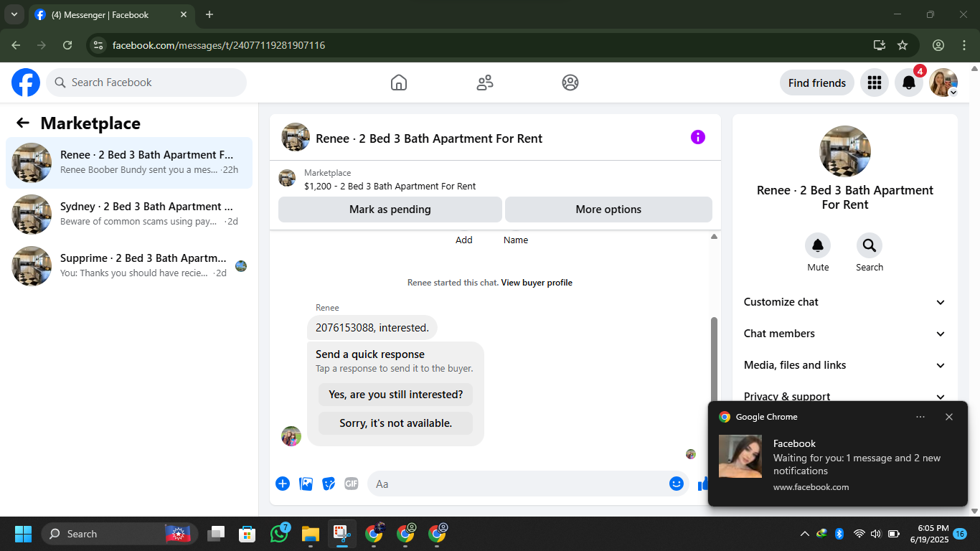This screenshot has width=980, height=551.
Task: Expand the Privacy & support section
Action: pyautogui.click(x=845, y=396)
